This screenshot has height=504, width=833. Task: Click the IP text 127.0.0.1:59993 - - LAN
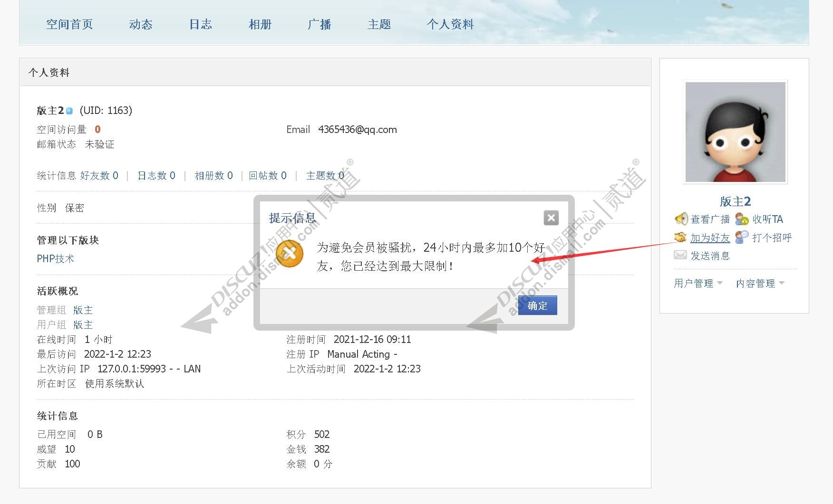149,369
